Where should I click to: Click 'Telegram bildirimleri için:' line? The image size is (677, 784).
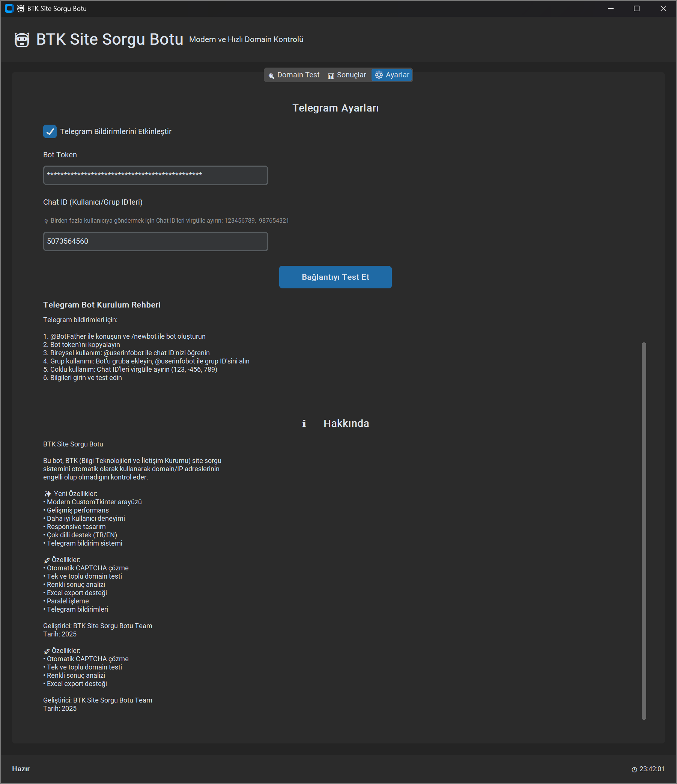[x=80, y=320]
